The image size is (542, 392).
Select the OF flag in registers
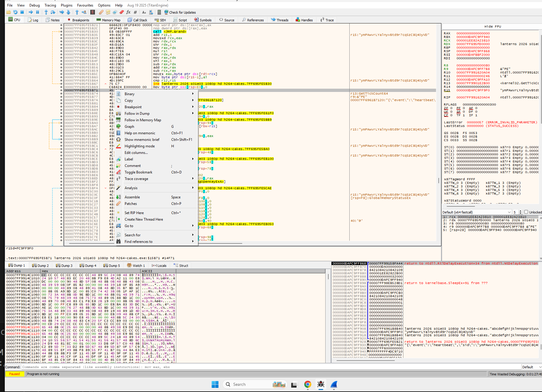tap(446, 112)
